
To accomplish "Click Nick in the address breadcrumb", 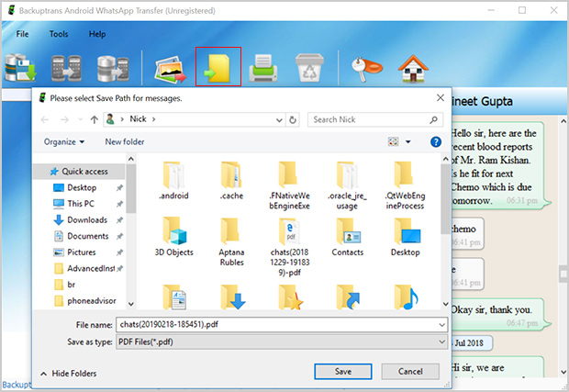I will [138, 119].
